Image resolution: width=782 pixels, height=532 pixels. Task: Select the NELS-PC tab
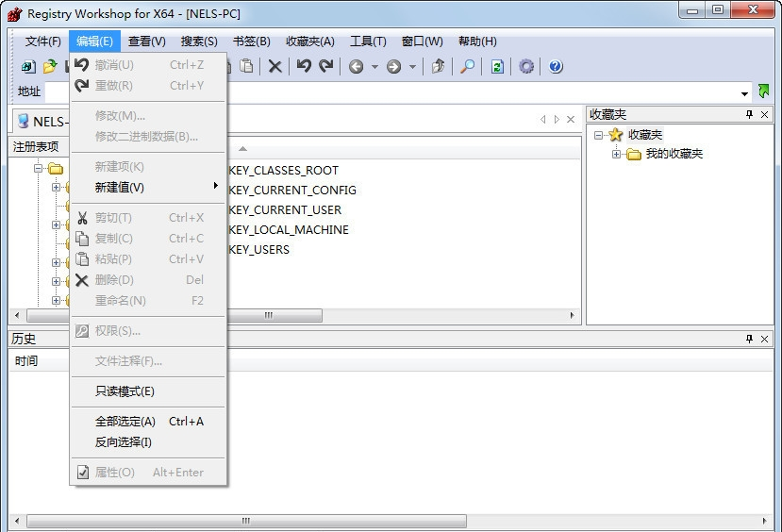(41, 121)
